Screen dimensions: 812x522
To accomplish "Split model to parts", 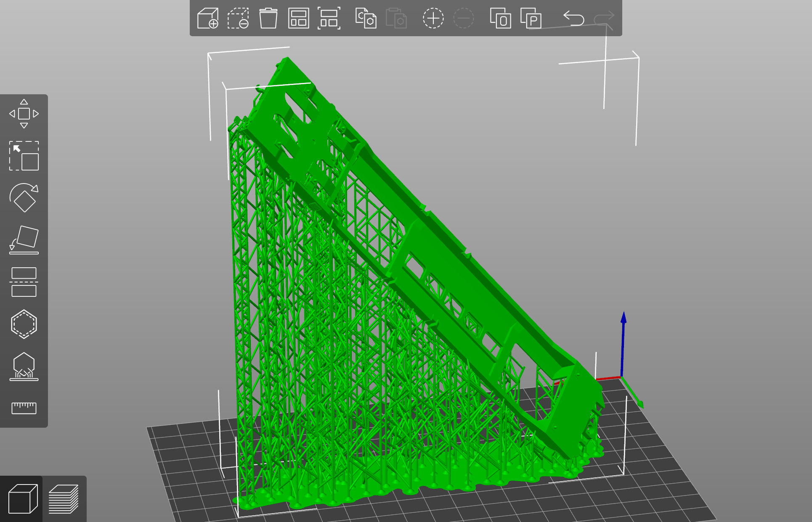I will (x=531, y=19).
